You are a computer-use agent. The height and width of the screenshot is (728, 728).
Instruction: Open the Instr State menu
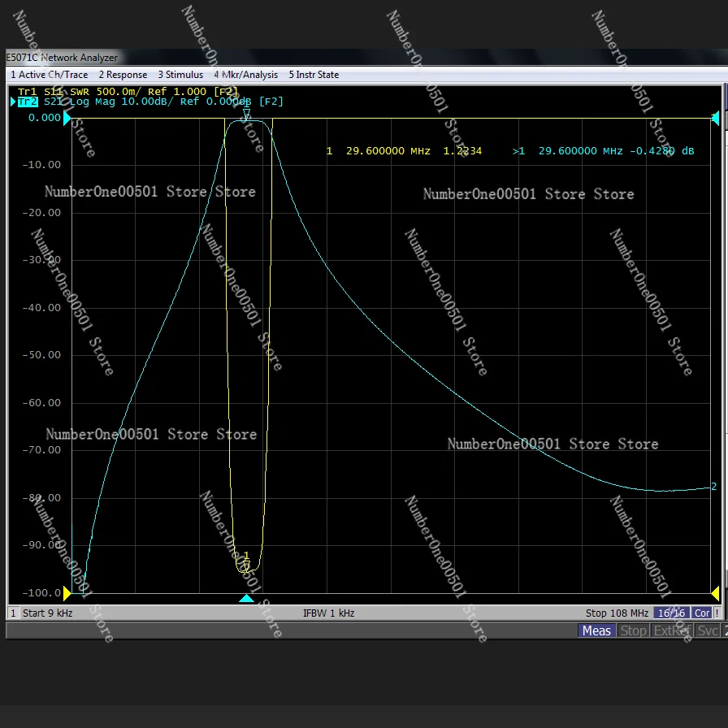click(314, 75)
